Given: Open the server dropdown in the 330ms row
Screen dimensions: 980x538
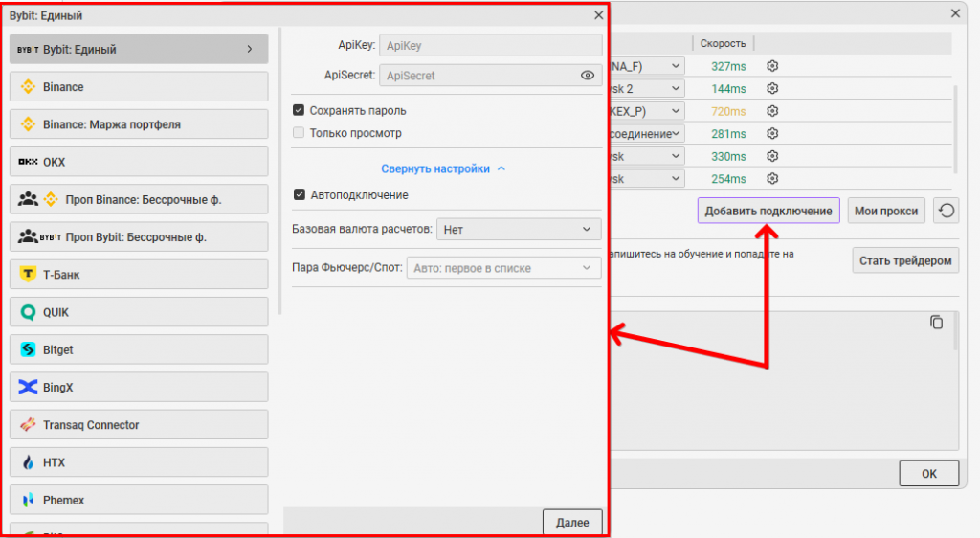Looking at the screenshot, I should (x=647, y=156).
